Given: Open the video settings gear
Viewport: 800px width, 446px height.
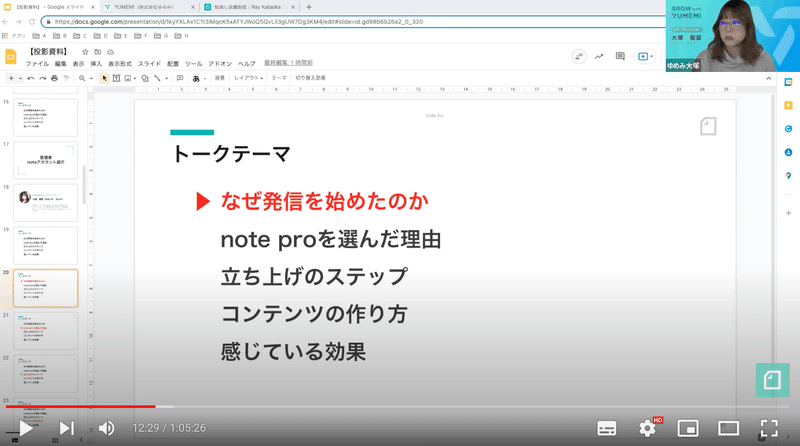Looking at the screenshot, I should (x=647, y=428).
